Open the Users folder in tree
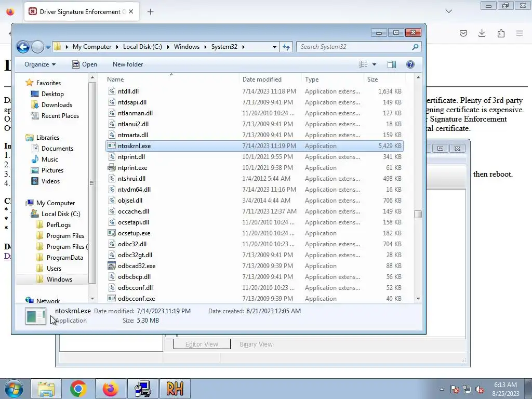This screenshot has height=399, width=532. click(x=54, y=268)
